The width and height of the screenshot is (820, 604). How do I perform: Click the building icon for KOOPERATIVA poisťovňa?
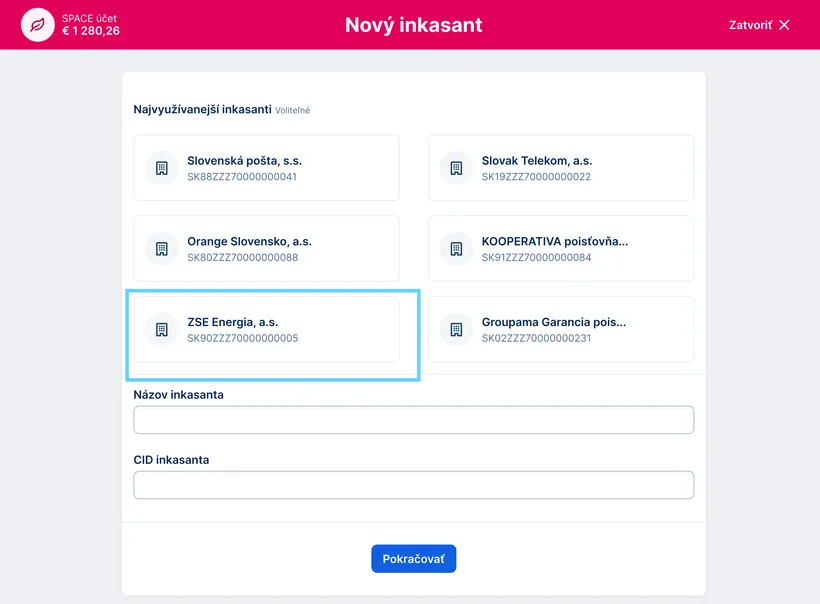[456, 248]
